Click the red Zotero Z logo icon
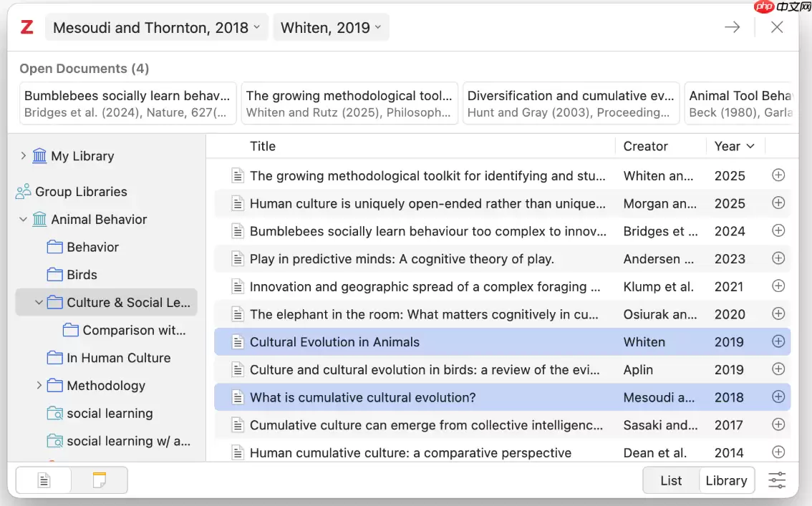The image size is (812, 506). [x=27, y=27]
